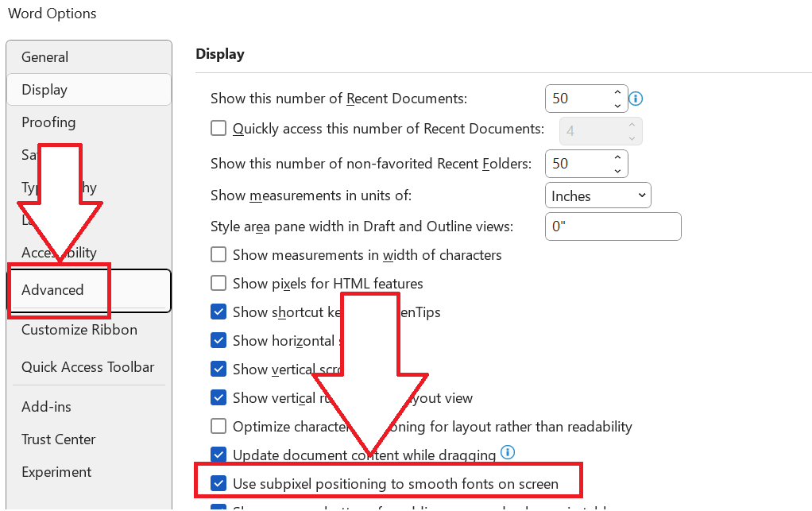Click the Style area pane width field
This screenshot has width=812, height=511.
coord(613,226)
